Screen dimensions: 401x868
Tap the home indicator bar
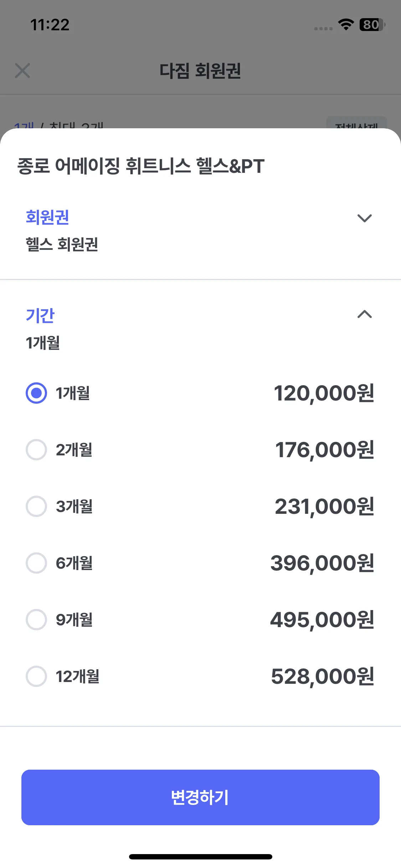click(x=200, y=857)
